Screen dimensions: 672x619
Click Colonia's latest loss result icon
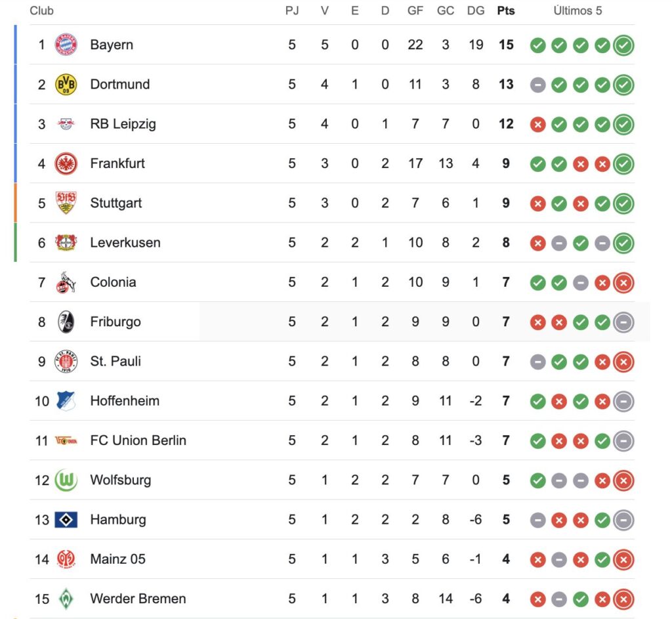(623, 282)
